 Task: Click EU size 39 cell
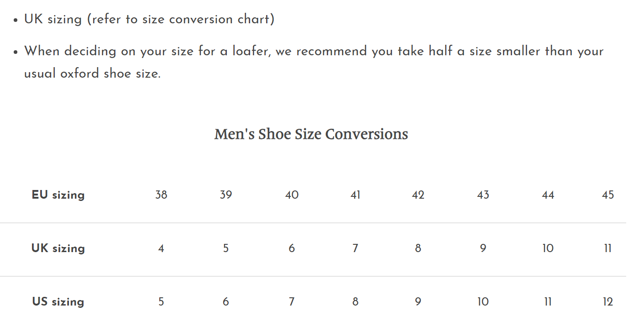tap(226, 195)
